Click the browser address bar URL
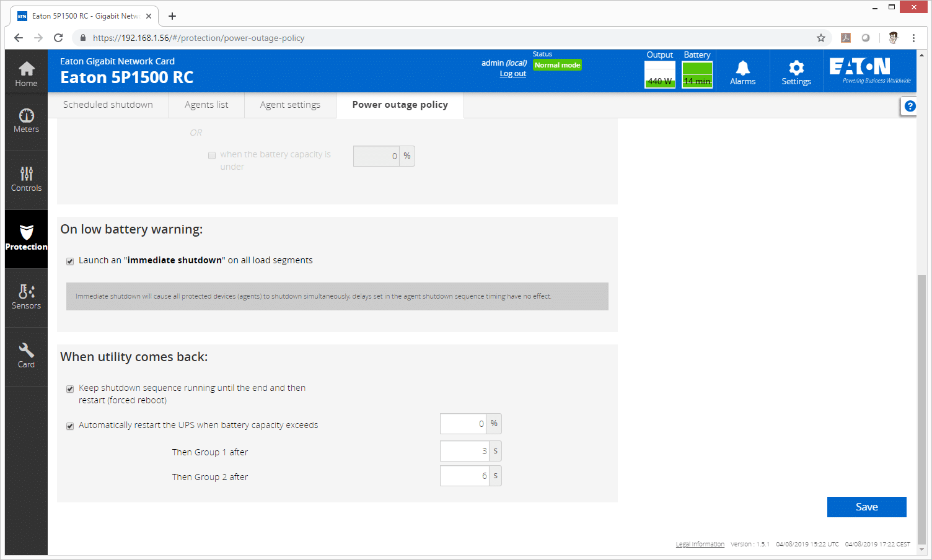The height and width of the screenshot is (560, 932). 199,38
